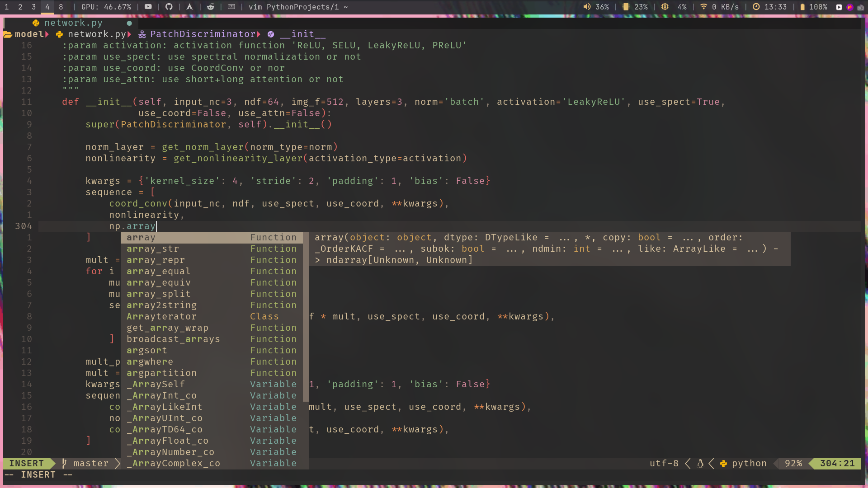The image size is (868, 488).
Task: Click the CPU usage chip icon
Action: pos(665,7)
